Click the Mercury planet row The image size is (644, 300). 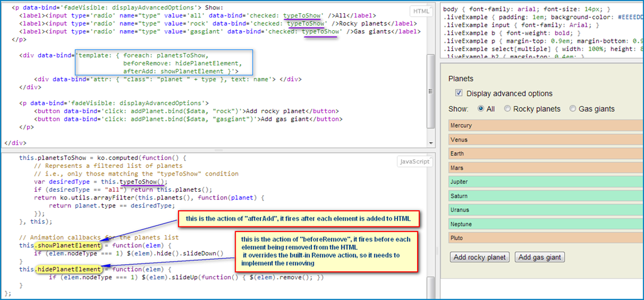[x=541, y=125]
